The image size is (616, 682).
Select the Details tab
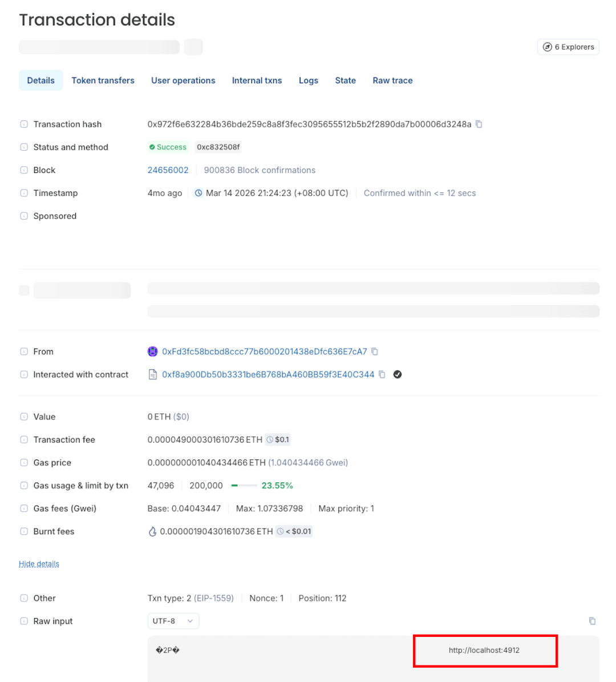41,80
